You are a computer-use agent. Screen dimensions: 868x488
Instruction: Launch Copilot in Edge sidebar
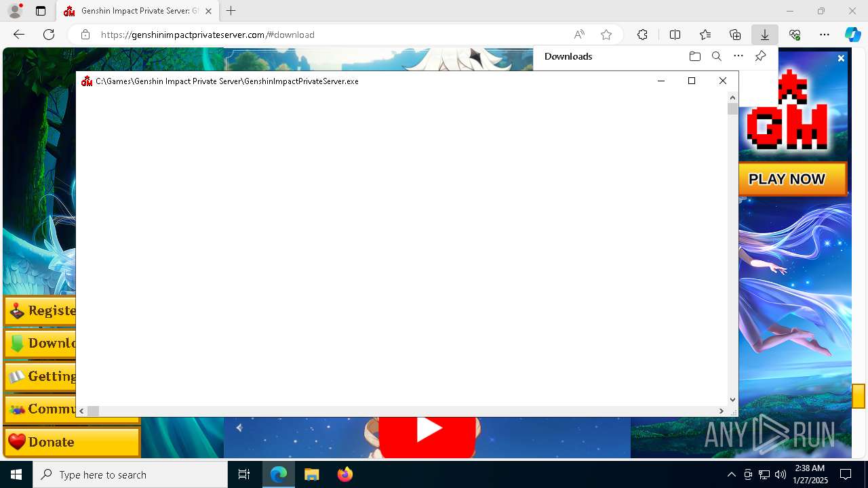[x=852, y=35]
